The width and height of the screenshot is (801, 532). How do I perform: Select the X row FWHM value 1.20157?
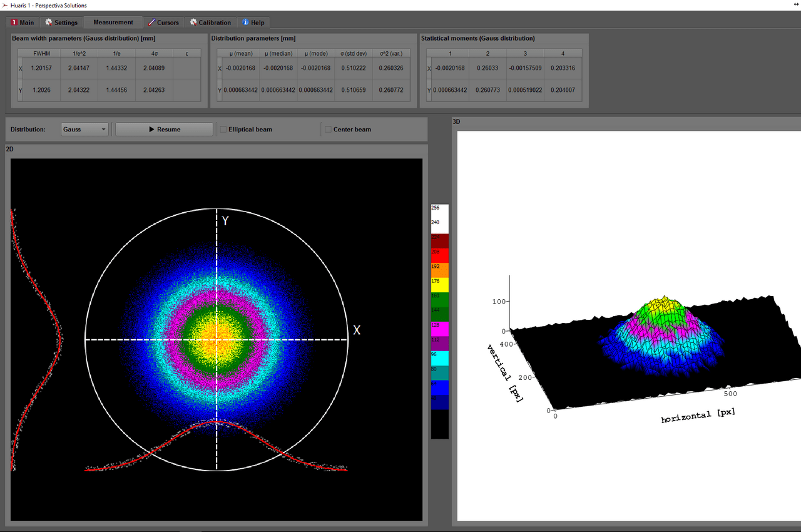coord(41,68)
